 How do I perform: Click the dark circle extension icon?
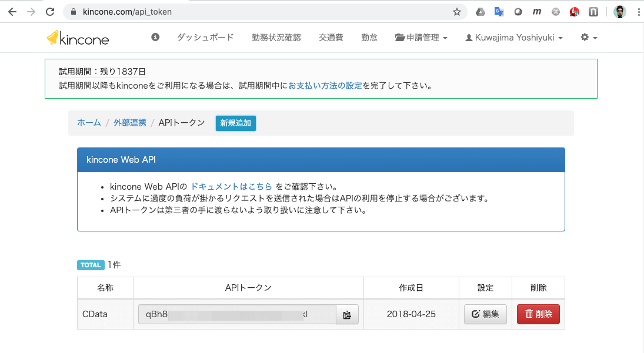518,12
